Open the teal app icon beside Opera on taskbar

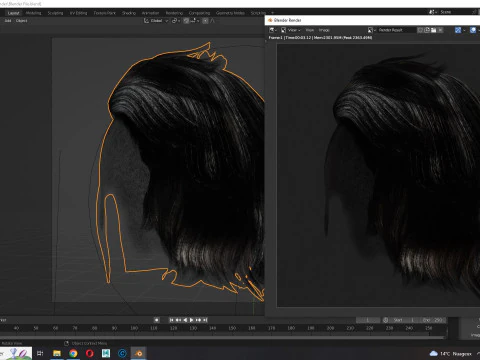click(106, 353)
